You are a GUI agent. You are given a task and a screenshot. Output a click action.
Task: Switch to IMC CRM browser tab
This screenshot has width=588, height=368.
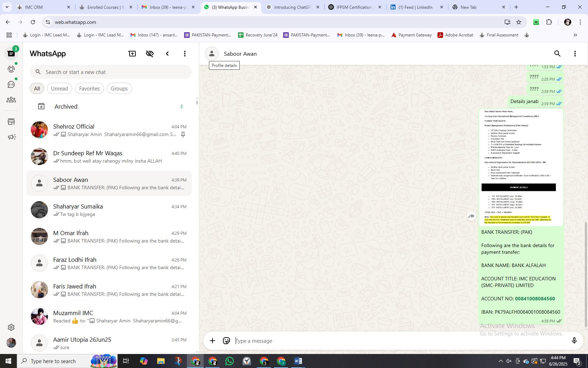(43, 7)
